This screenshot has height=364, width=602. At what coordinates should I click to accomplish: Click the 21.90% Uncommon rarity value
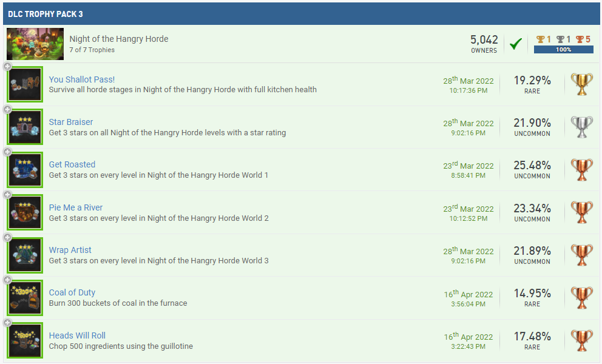[532, 123]
